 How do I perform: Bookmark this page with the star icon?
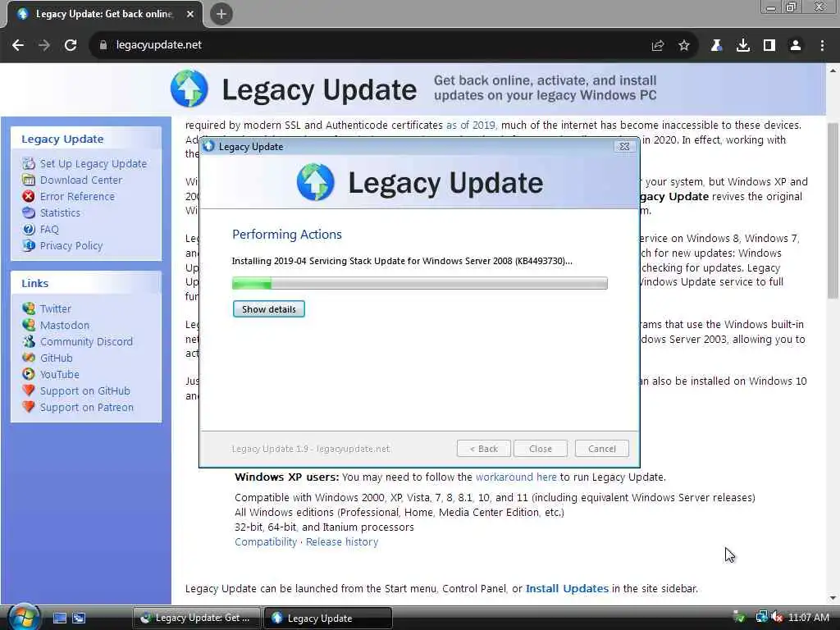coord(683,46)
